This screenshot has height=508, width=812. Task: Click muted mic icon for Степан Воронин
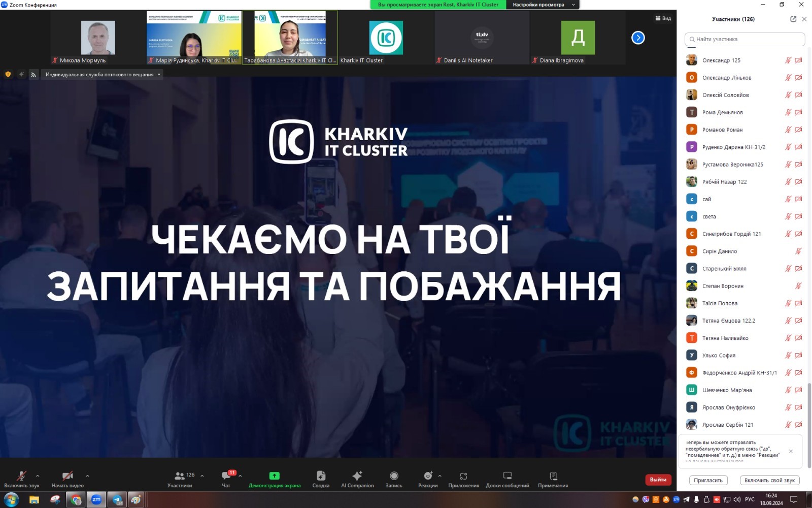[798, 286]
